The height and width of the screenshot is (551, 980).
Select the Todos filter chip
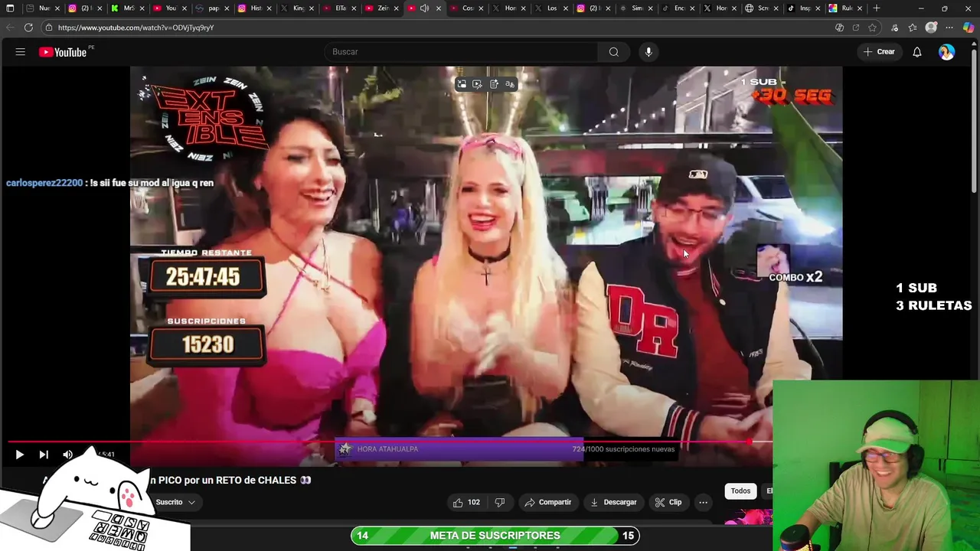click(740, 491)
